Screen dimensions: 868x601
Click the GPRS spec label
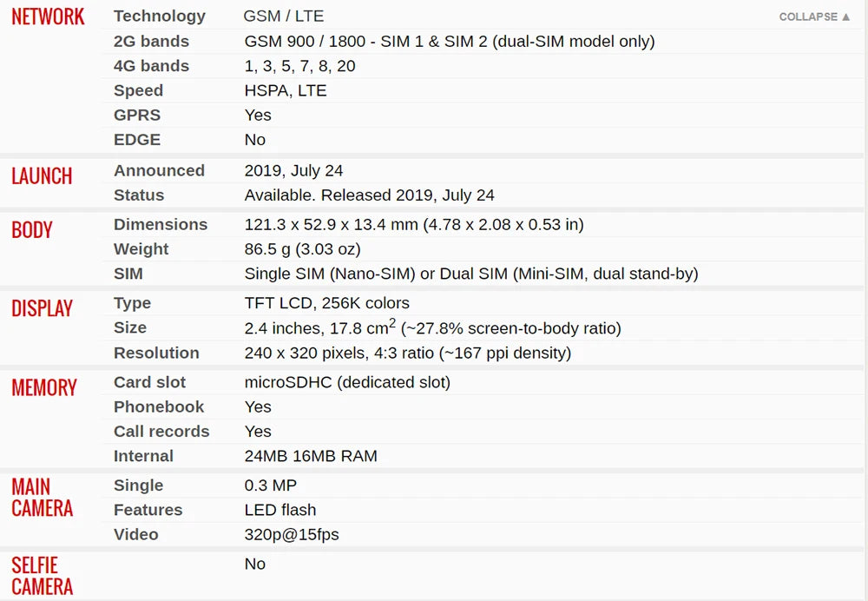coord(137,115)
